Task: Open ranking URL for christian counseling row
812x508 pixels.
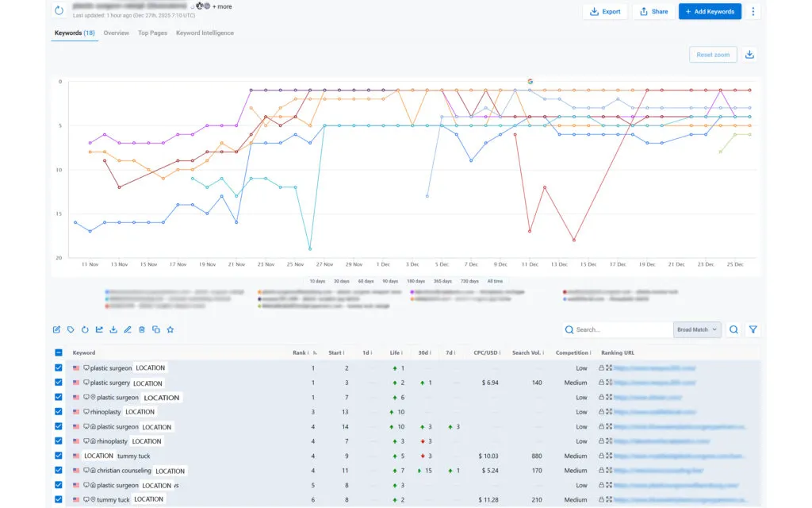Action: tap(659, 470)
